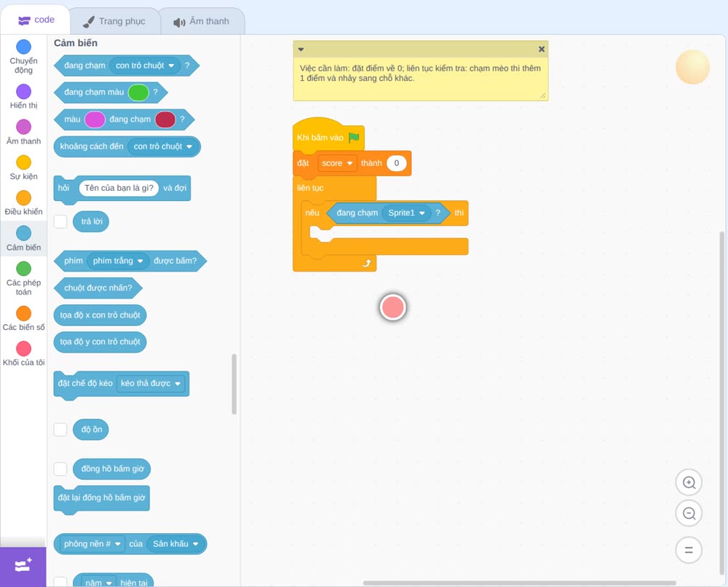Open the phông nền # dropdown
Screen dimensions: 728x587
coord(92,544)
